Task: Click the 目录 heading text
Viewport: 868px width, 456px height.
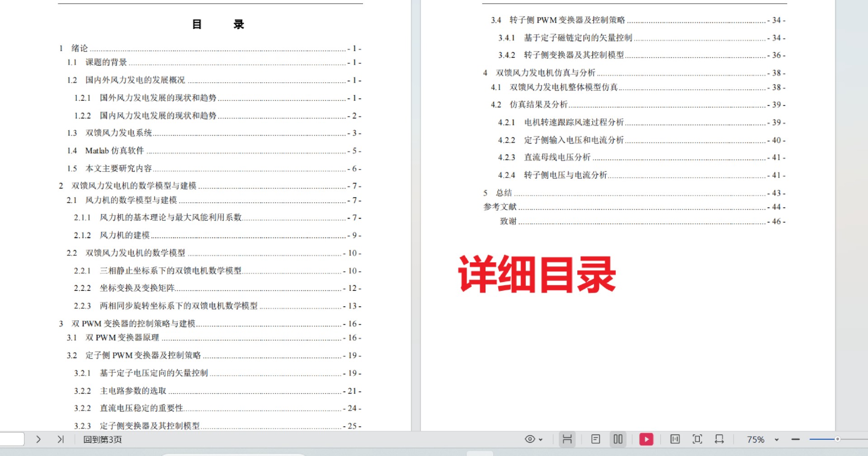Action: coord(218,24)
